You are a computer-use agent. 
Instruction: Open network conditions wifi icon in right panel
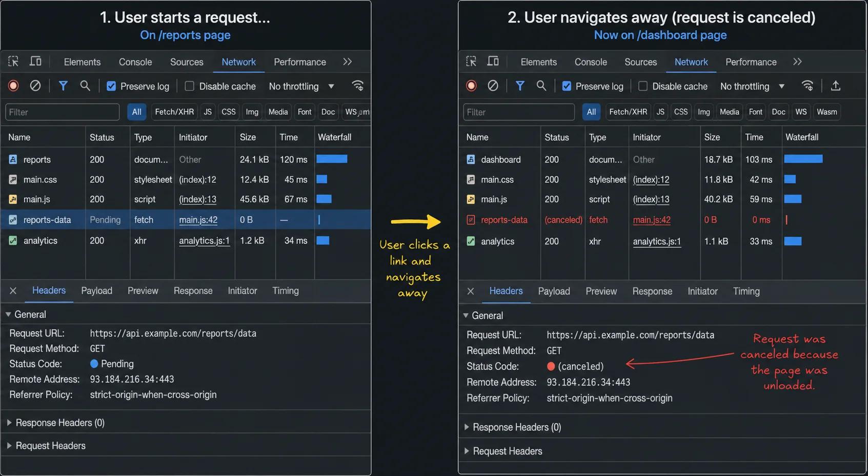[x=808, y=86]
